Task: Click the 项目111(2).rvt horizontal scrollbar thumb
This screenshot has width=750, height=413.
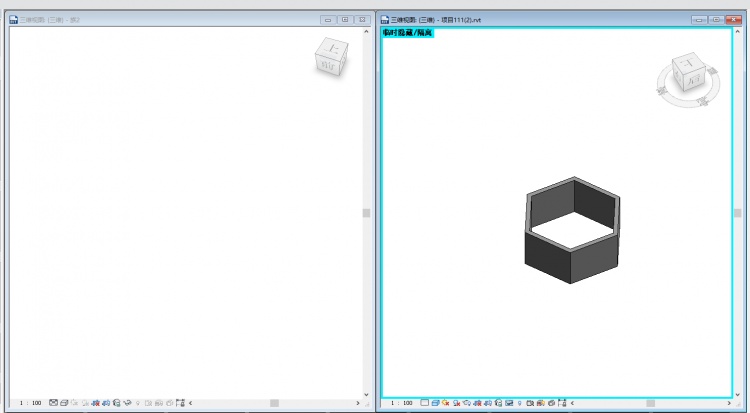Action: pos(651,403)
